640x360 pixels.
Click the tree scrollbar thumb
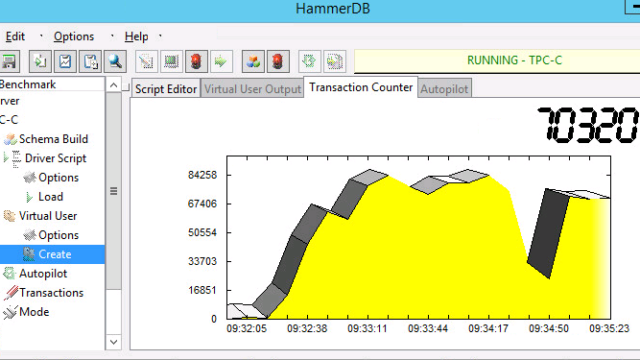click(113, 191)
